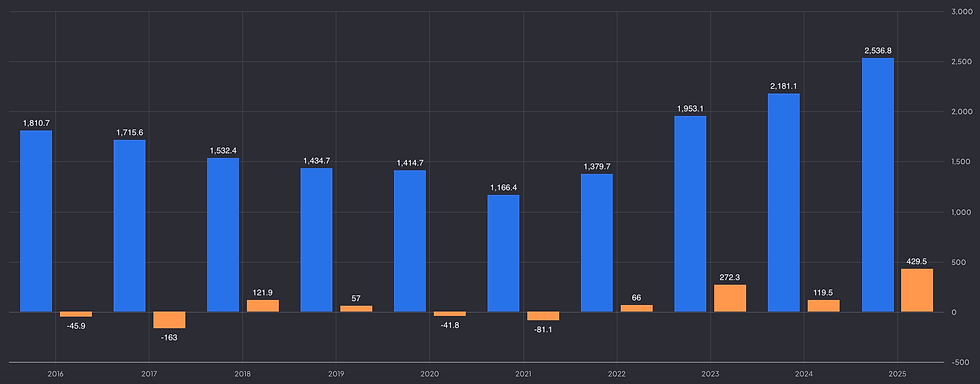Viewport: 980px width, 384px height.
Task: Click the value label 1,414.7
Action: point(410,163)
